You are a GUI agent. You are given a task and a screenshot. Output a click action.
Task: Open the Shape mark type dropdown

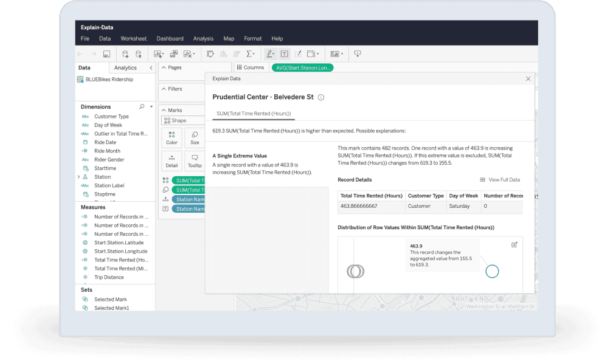(x=181, y=120)
